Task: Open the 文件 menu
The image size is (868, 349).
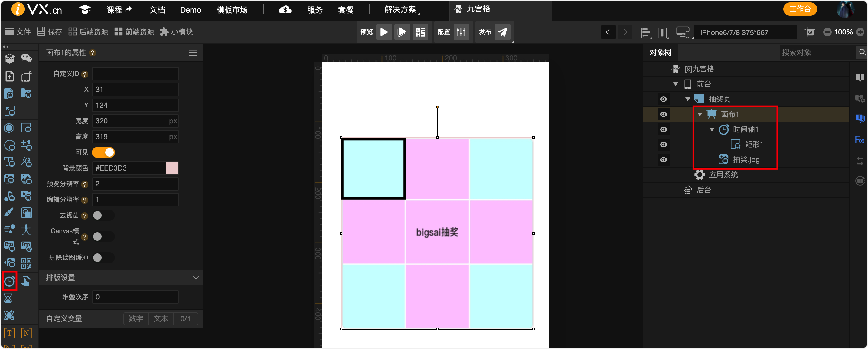Action: coord(18,32)
